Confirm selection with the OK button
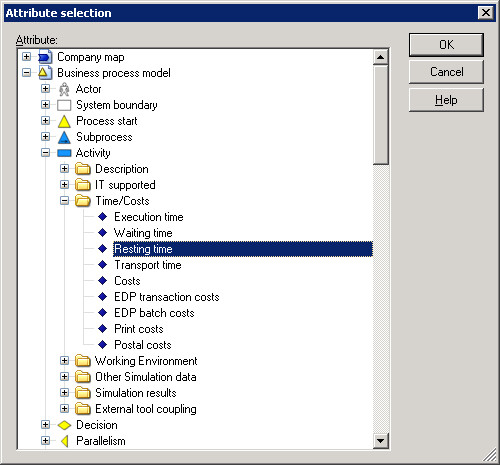The height and width of the screenshot is (465, 500). click(x=446, y=45)
